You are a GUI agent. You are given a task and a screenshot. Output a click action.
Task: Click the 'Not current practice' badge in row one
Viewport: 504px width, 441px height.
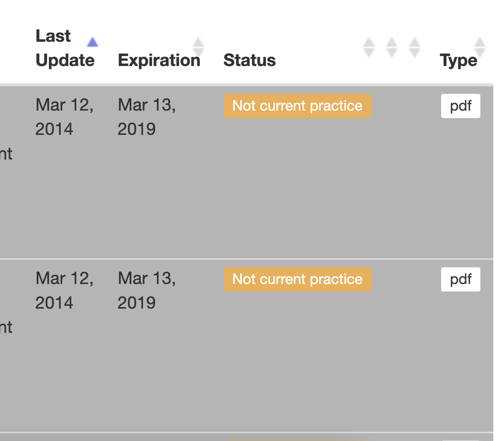coord(297,106)
